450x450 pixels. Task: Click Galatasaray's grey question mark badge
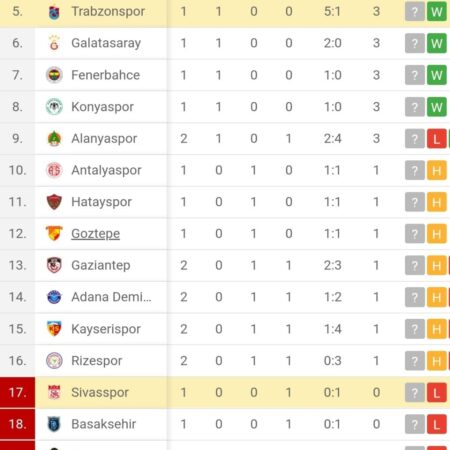[415, 43]
